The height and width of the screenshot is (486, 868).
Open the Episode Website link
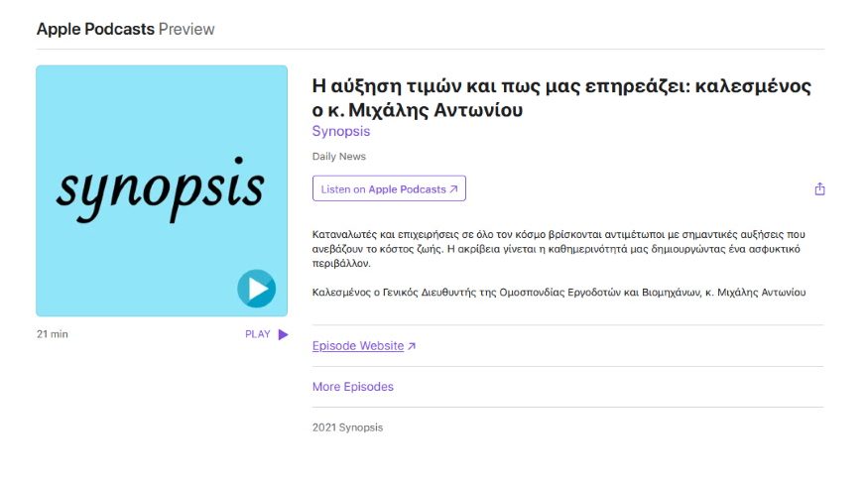pos(358,346)
